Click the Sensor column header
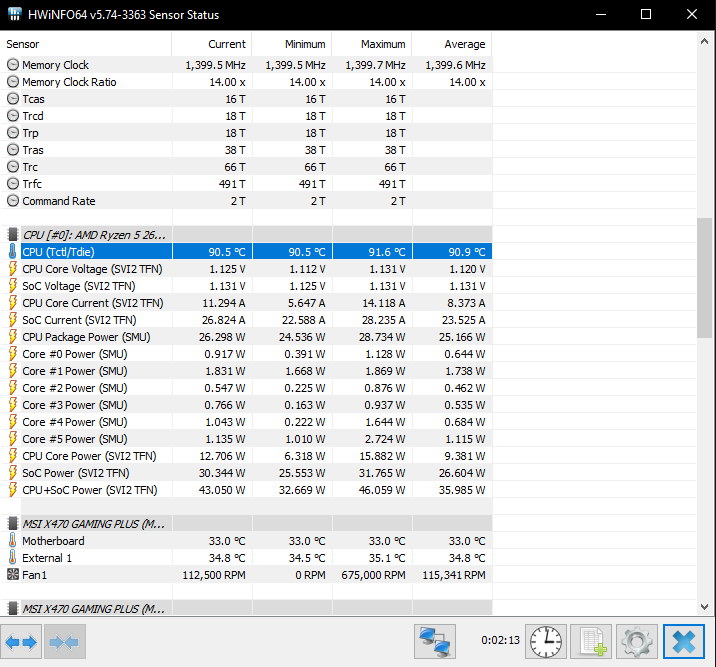Screen dimensions: 716x667 [86, 44]
